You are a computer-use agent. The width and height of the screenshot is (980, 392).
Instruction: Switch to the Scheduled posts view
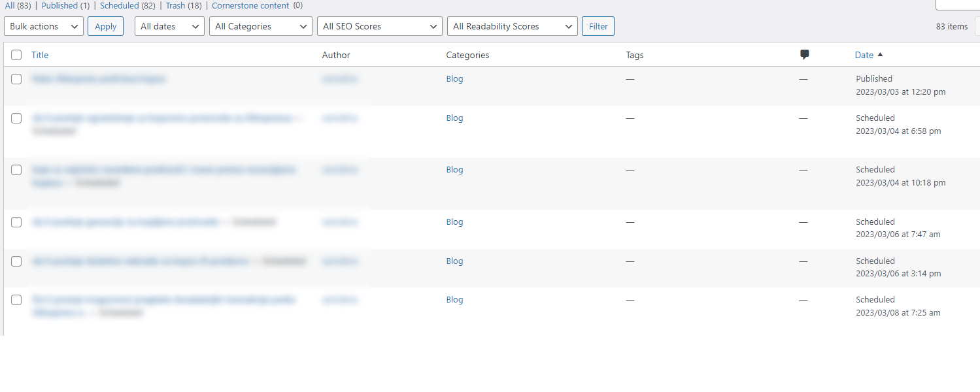(119, 5)
